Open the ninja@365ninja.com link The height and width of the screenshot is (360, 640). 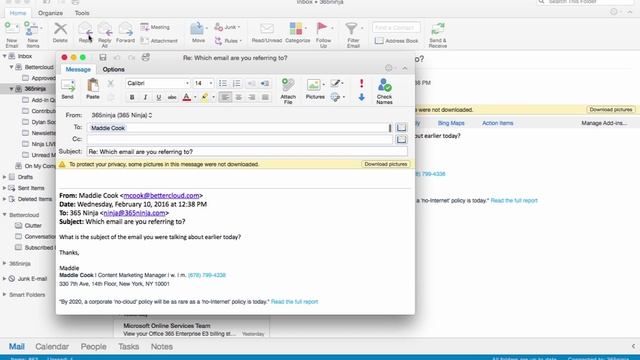click(134, 213)
